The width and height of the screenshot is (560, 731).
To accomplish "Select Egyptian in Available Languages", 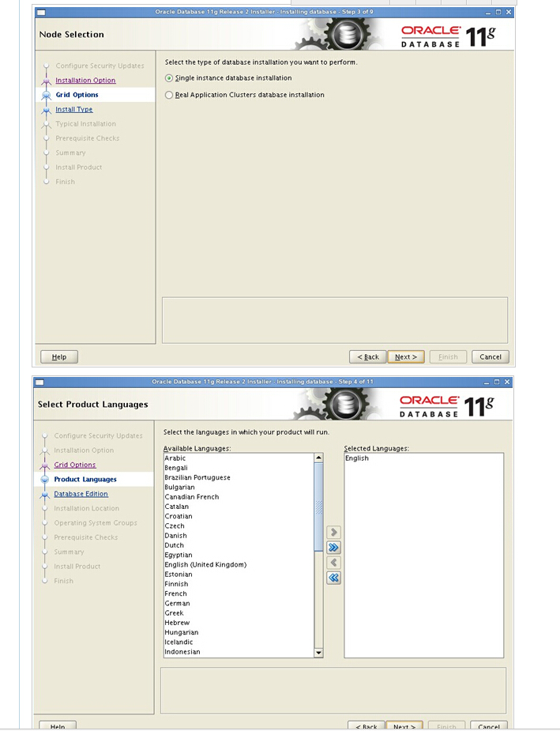I will 239,556.
